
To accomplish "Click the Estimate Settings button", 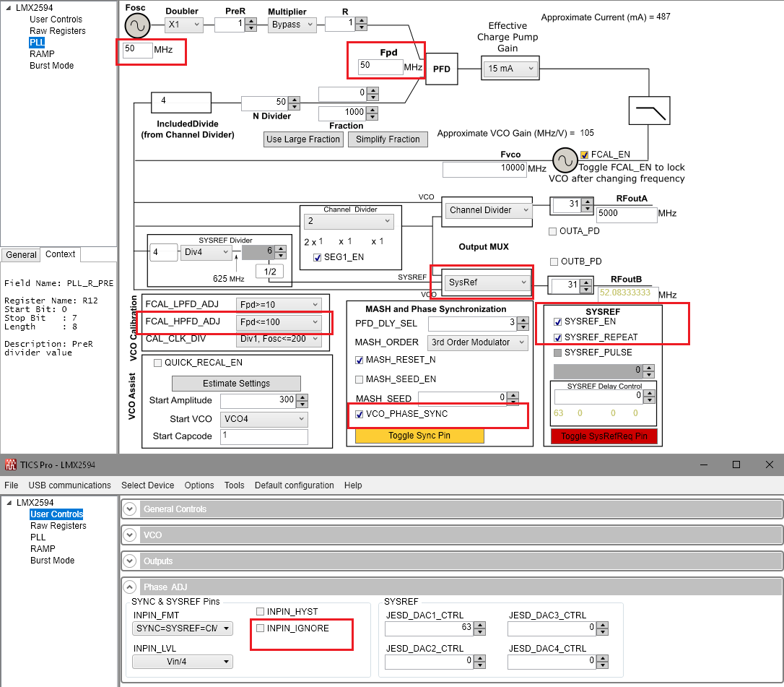I will pos(237,384).
